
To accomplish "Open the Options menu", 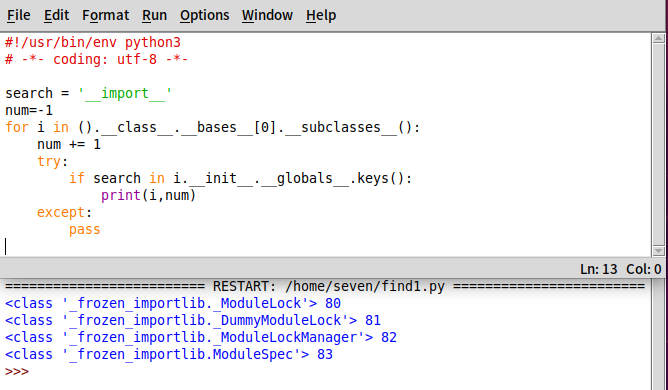I will pyautogui.click(x=204, y=15).
